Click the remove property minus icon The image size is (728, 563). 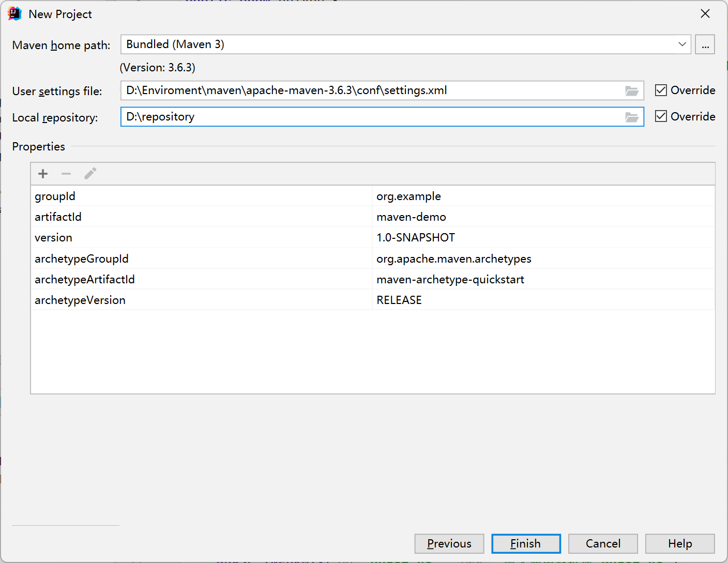pos(66,174)
